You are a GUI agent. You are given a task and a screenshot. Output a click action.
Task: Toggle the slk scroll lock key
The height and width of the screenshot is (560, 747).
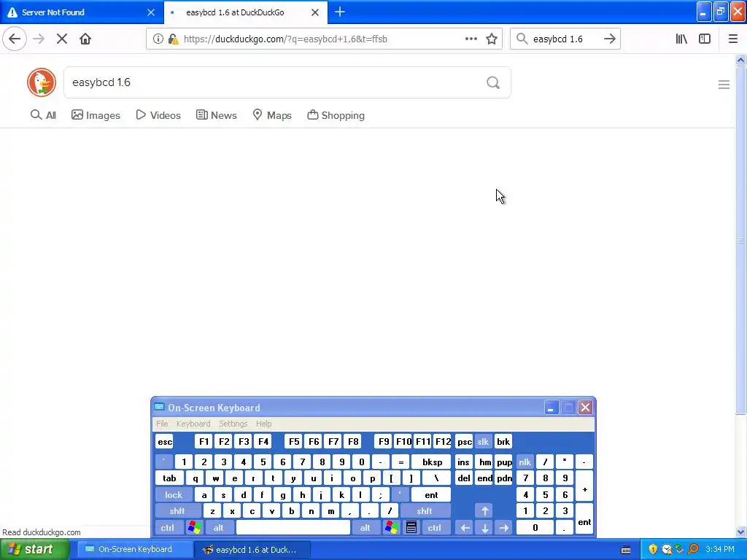[483, 442]
